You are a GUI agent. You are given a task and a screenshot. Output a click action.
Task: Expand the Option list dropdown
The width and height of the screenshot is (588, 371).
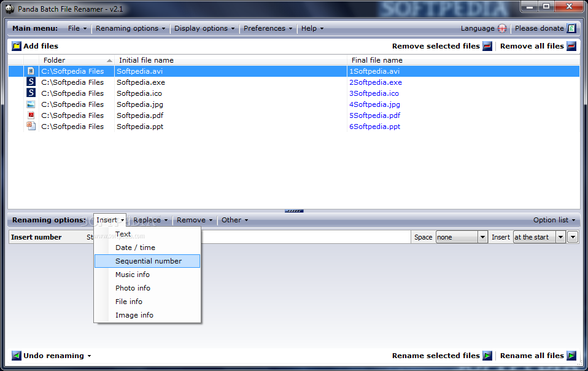[x=554, y=220]
